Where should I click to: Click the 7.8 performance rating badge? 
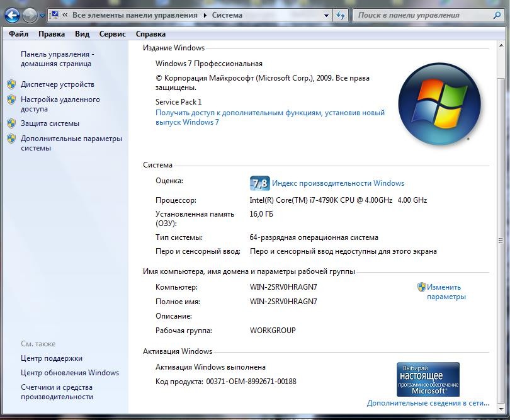[259, 183]
